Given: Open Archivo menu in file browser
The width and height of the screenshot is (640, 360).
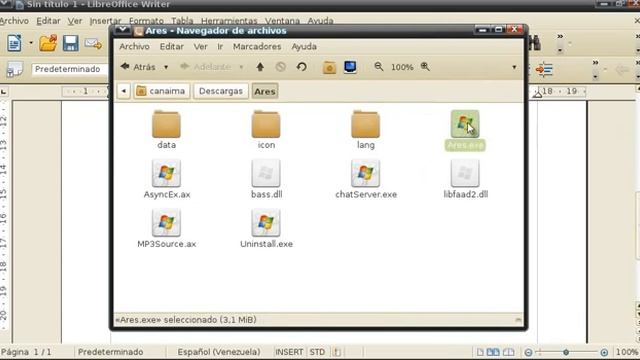Looking at the screenshot, I should point(134,47).
